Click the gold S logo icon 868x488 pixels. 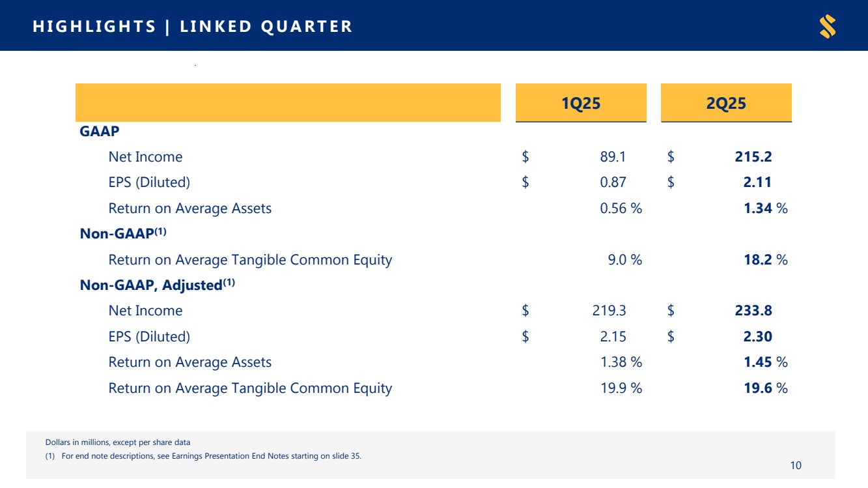(828, 27)
